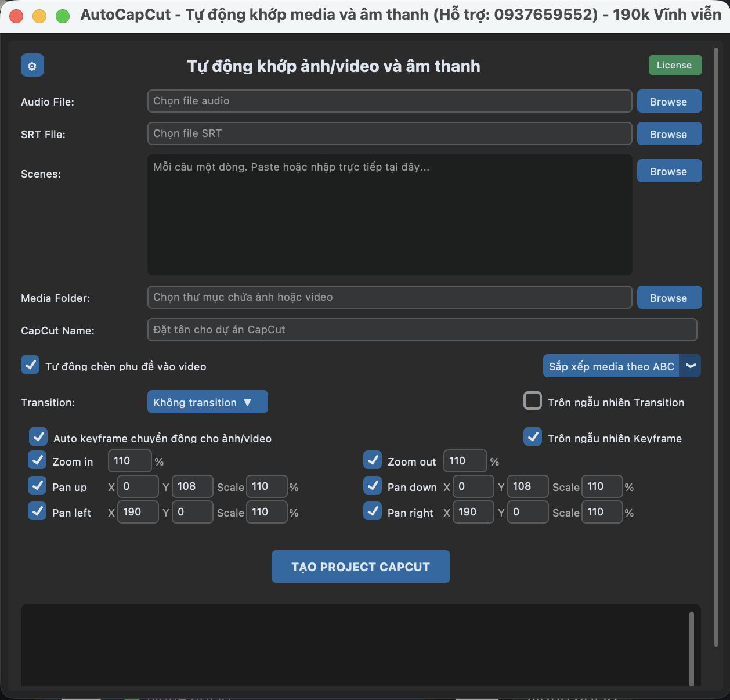Click the Pan left Y field
730x700 pixels.
point(193,512)
